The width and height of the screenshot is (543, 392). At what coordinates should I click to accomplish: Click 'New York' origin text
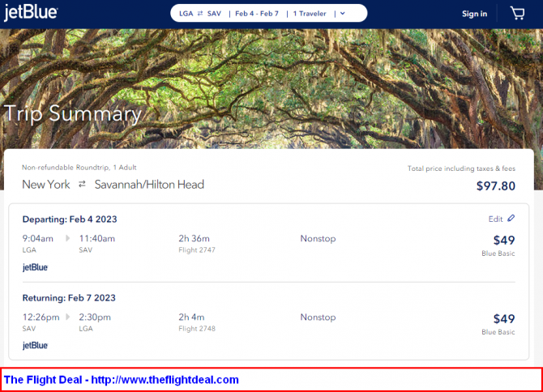tap(46, 185)
